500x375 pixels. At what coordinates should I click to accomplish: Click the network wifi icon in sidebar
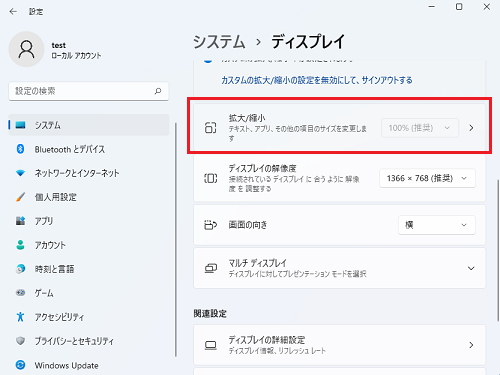20,173
